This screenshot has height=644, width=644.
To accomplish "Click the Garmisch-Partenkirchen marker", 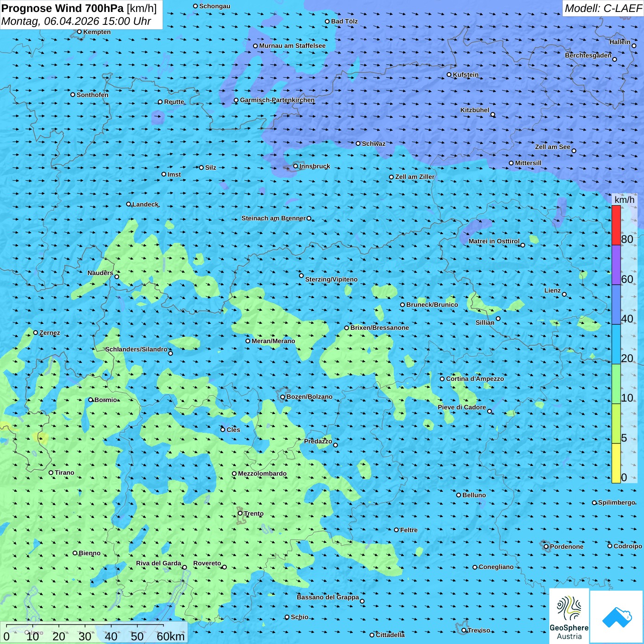I will coord(236,100).
